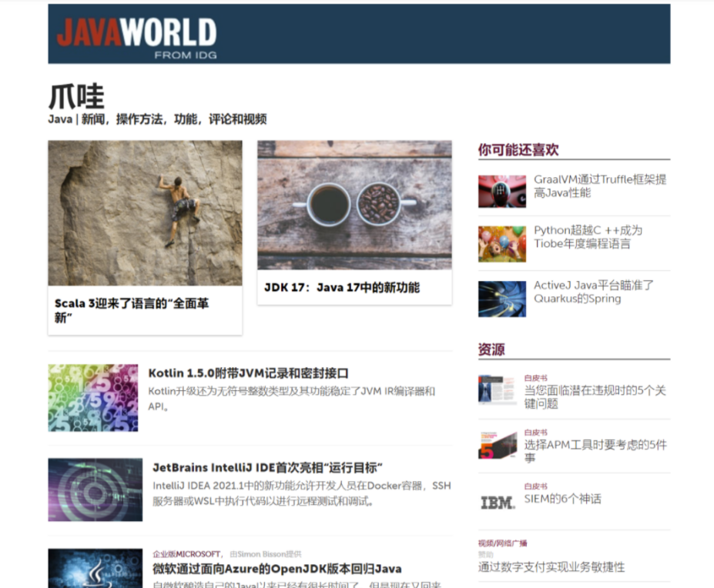Click the 视频/网络广播 category label
This screenshot has height=588, width=714.
tap(502, 543)
